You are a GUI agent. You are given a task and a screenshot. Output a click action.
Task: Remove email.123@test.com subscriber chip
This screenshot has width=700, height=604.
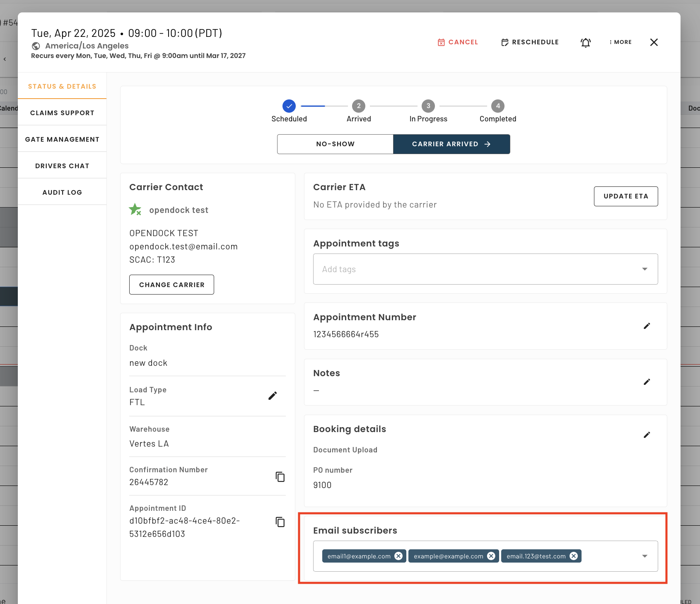(x=573, y=556)
